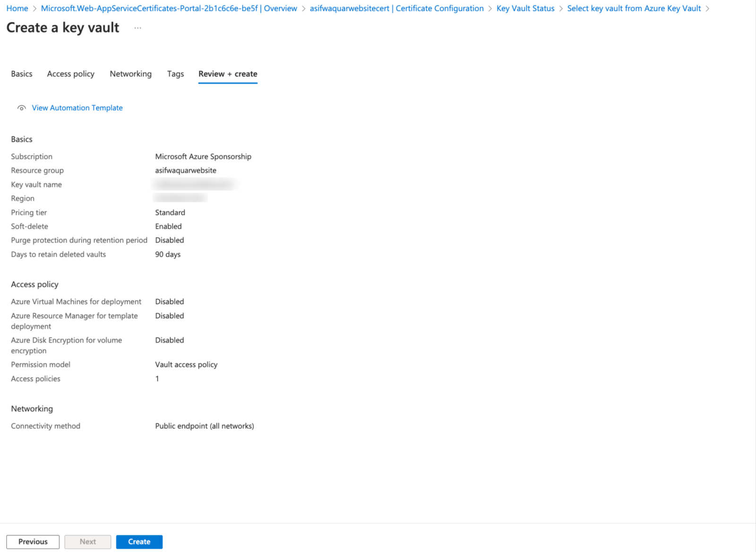Click the chevron after Certificate Configuration breadcrumb
The height and width of the screenshot is (552, 756).
coord(490,8)
